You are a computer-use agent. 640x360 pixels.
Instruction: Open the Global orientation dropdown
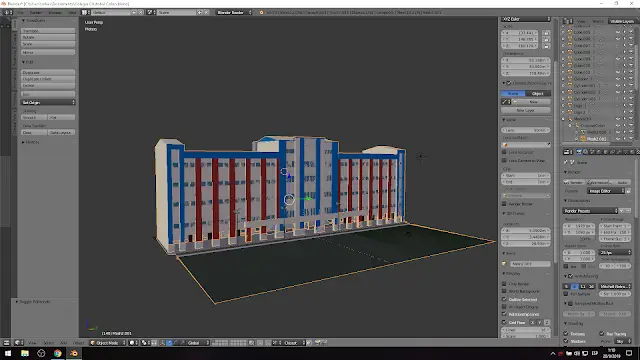(198, 343)
